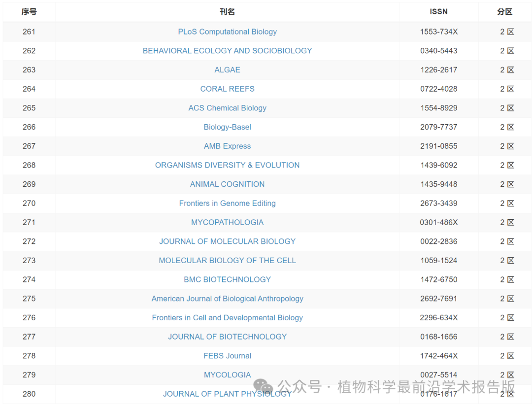
Task: Open JOURNAL OF MOLECULAR BIOLOGY link
Action: pos(227,241)
